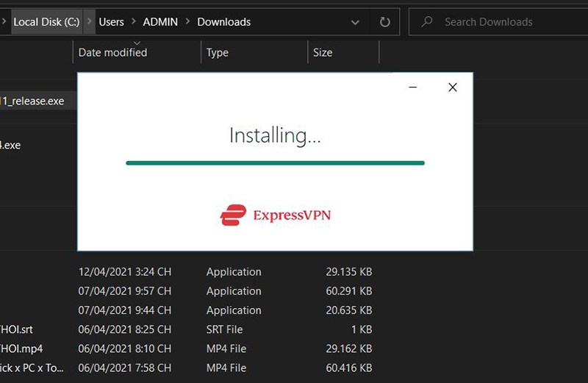
Task: Click the SRT File type cell
Action: (224, 329)
